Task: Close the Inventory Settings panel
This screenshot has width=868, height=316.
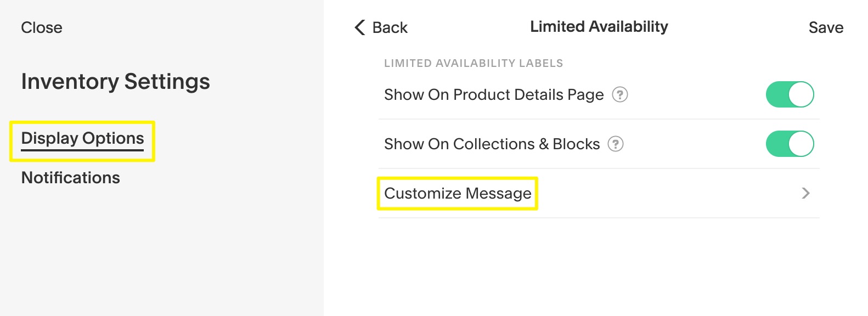Action: [41, 27]
